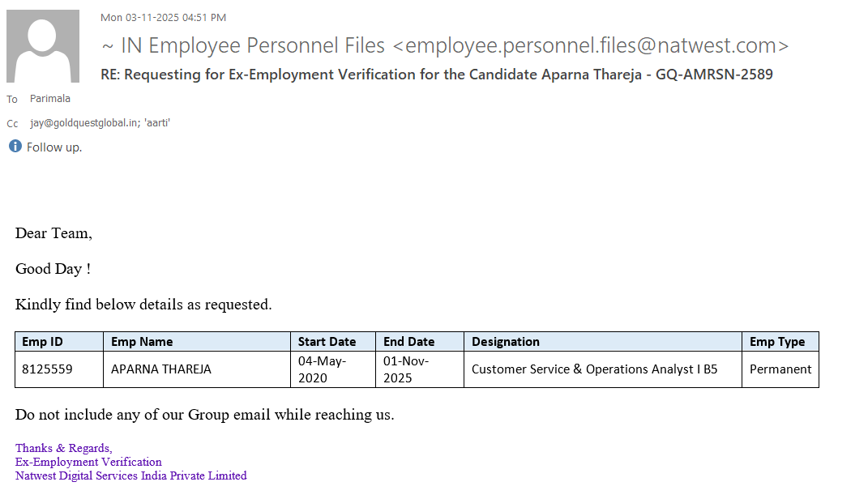Select recipient Parimala in the To field
This screenshot has height=499, width=868.
[50, 99]
